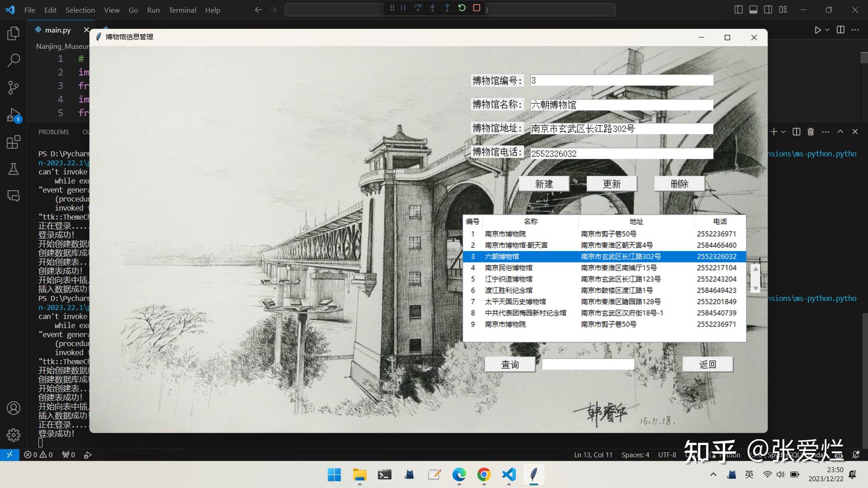Click the museum list scrollbar down arrow

tap(755, 288)
